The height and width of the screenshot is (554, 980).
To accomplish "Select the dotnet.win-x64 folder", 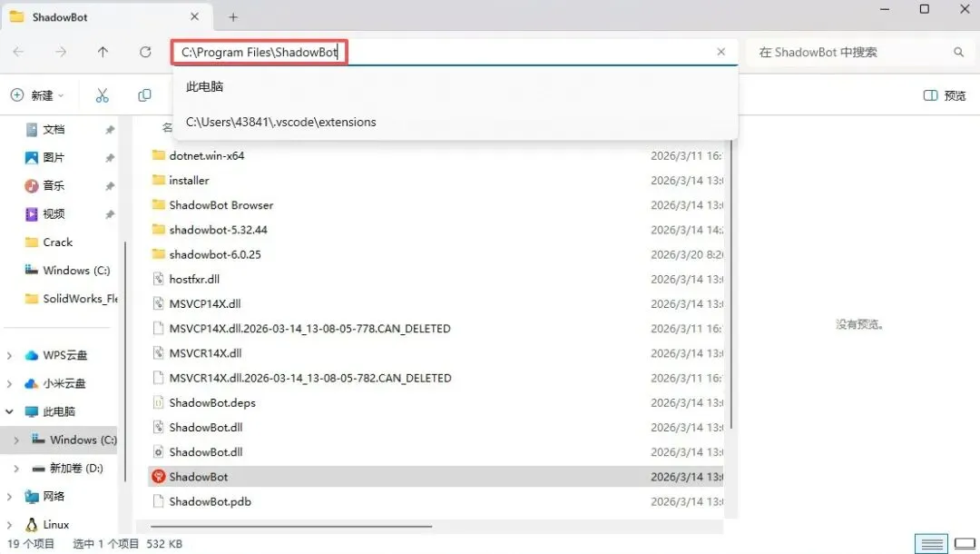I will 436,155.
